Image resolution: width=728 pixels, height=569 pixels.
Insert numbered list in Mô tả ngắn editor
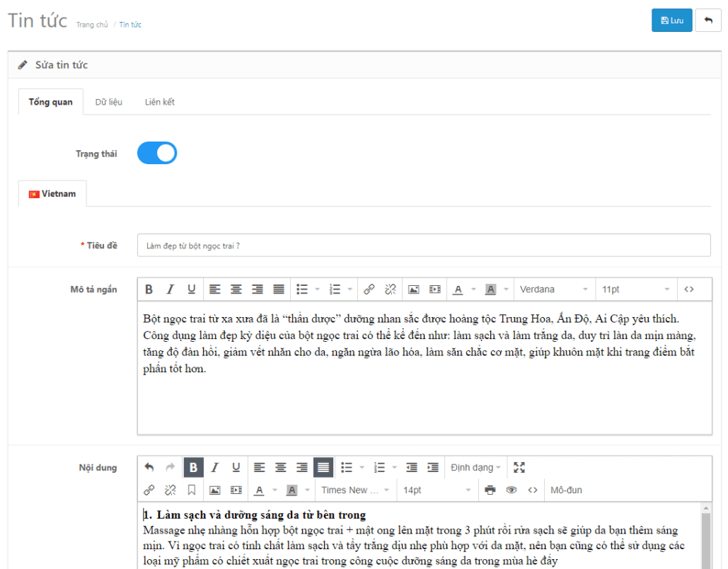pos(334,289)
